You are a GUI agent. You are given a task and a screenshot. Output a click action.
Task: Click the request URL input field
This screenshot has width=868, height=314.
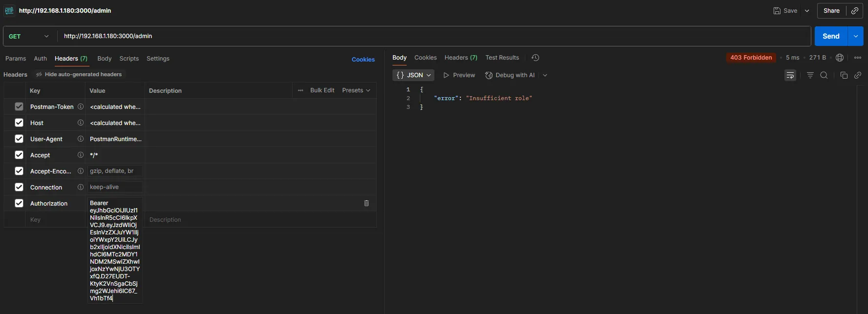434,36
